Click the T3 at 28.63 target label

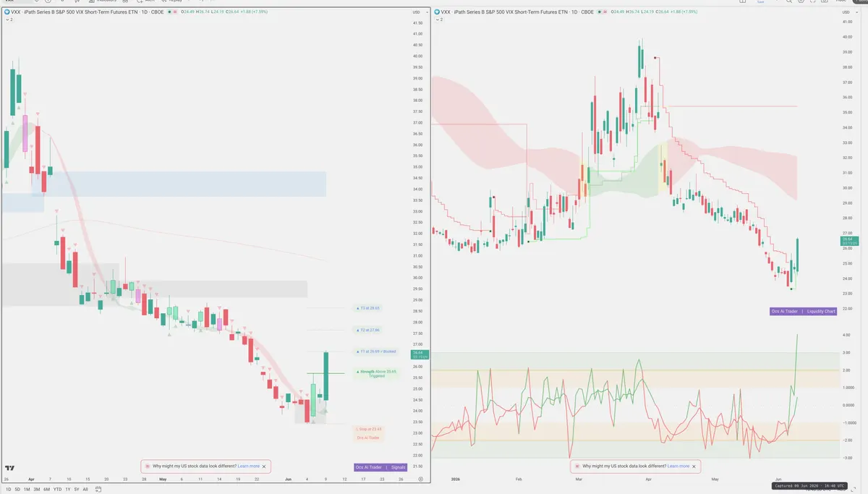[370, 308]
